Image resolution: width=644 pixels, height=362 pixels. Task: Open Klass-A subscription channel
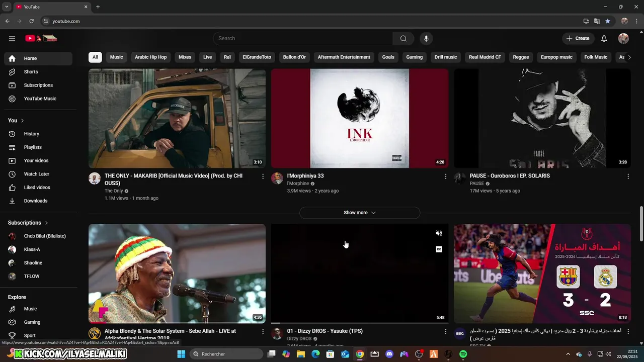point(38,249)
